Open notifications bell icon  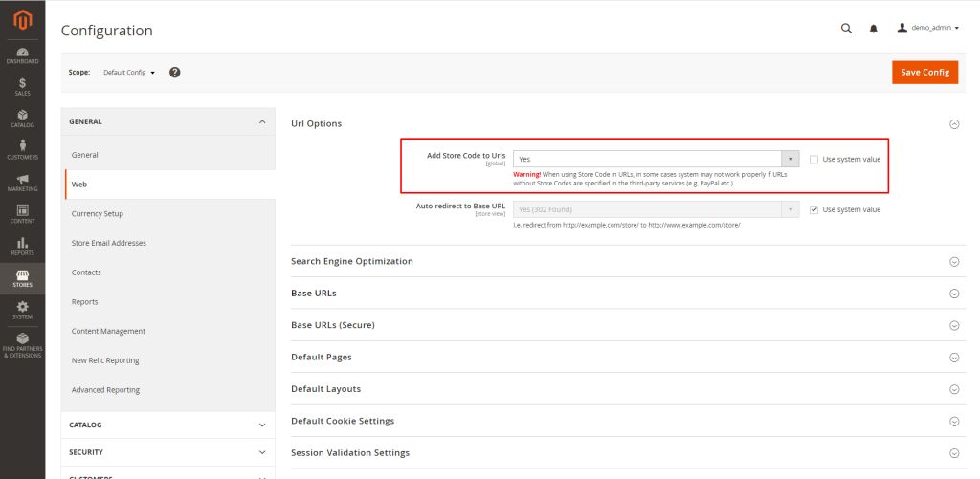coord(873,29)
